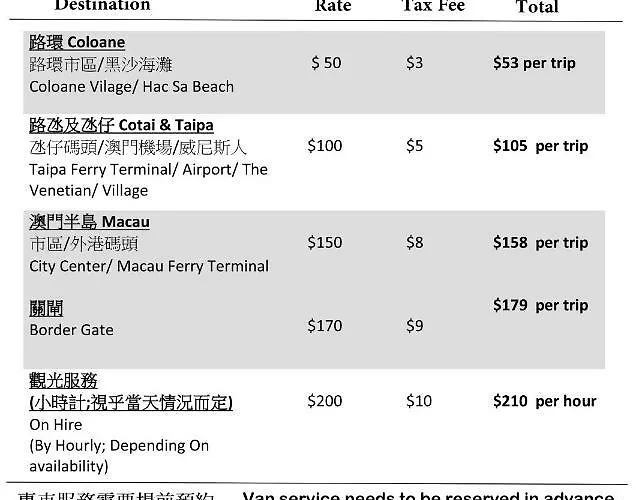The width and height of the screenshot is (636, 500).
Task: Click the Destination column header
Action: [102, 6]
